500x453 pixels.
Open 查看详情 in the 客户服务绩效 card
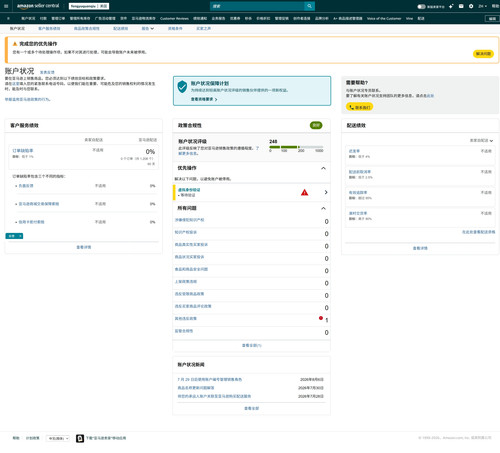click(x=84, y=247)
